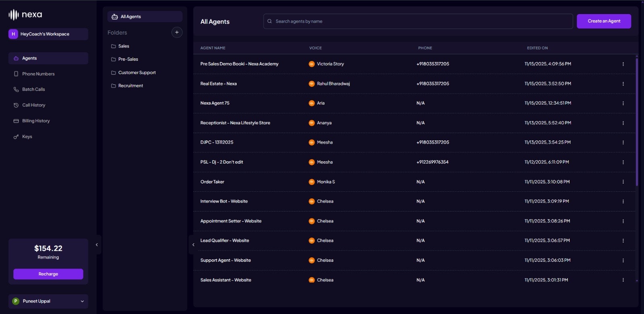
Task: Click the Customer Support folder icon
Action: [x=114, y=73]
